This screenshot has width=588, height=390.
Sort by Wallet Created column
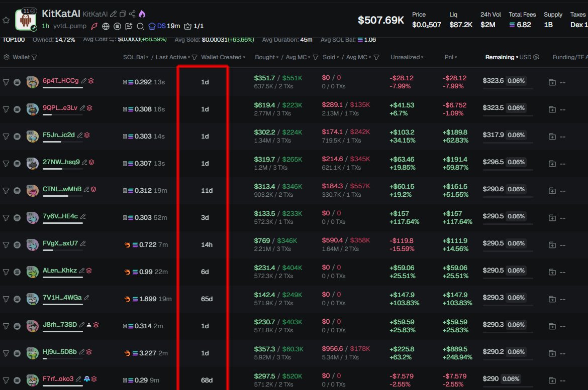tap(223, 57)
